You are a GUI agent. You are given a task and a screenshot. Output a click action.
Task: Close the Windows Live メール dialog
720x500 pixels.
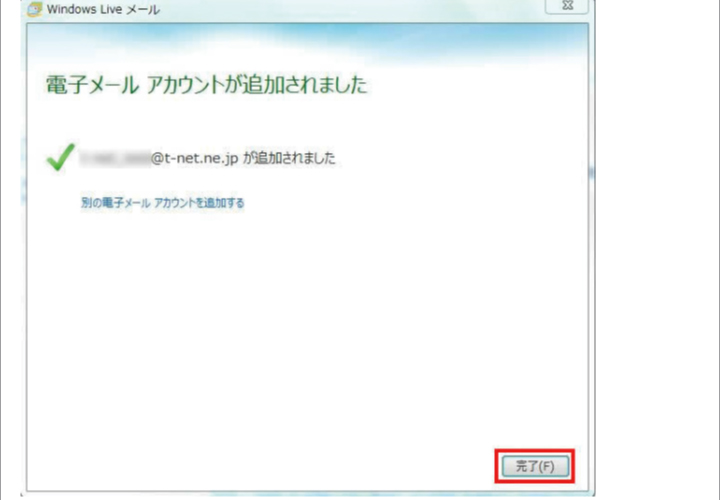pyautogui.click(x=567, y=6)
